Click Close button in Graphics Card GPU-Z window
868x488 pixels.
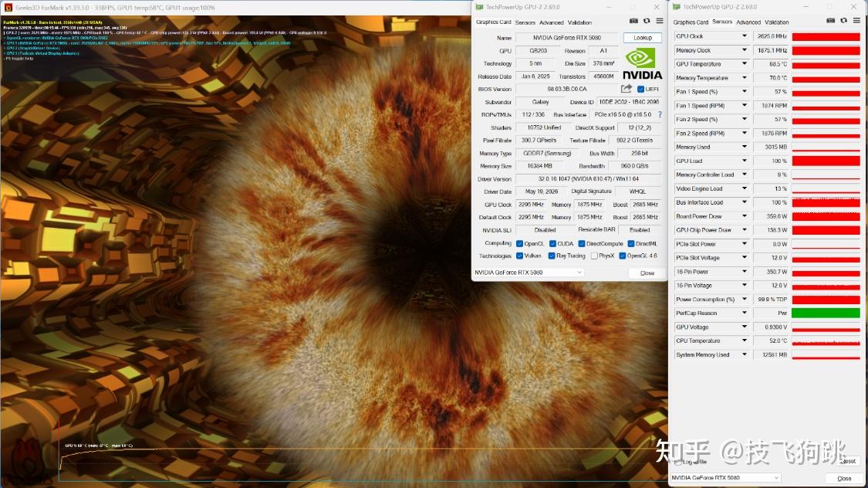(647, 273)
